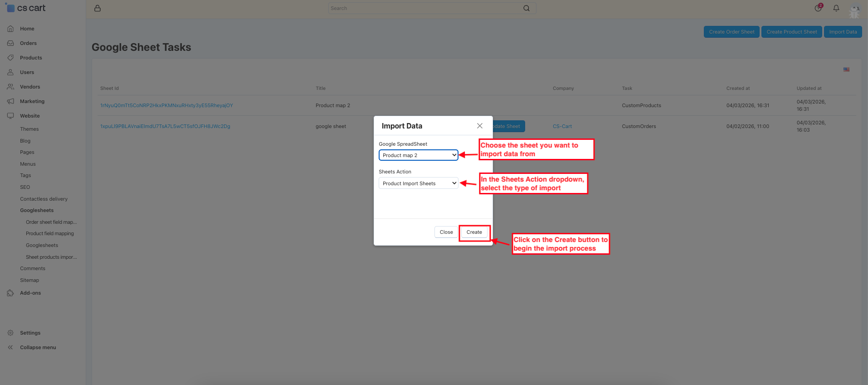This screenshot has width=868, height=385.
Task: Click the CustomOrders task cell
Action: 639,126
